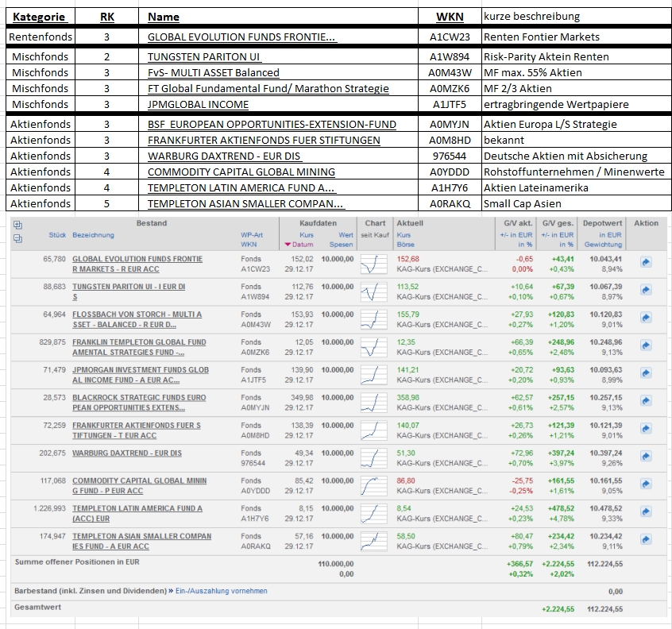
Task: Select the RK header cell
Action: click(x=106, y=17)
